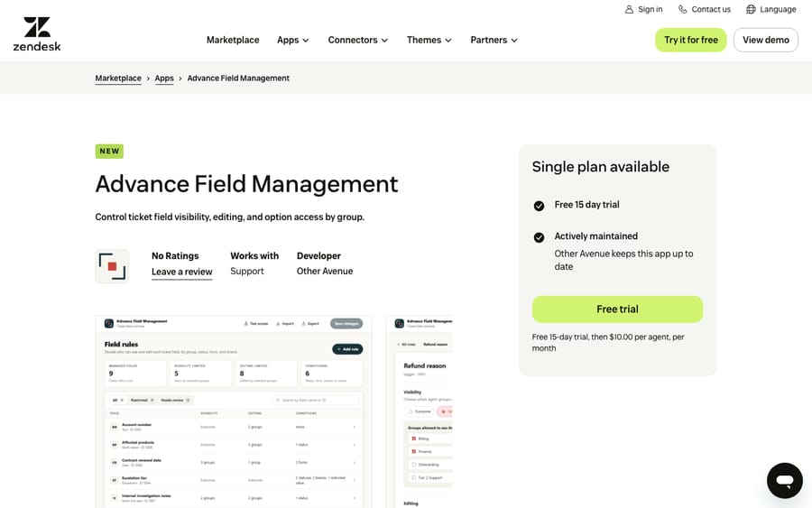Click the Single plan available heading
This screenshot has height=508, width=812.
coord(601,167)
